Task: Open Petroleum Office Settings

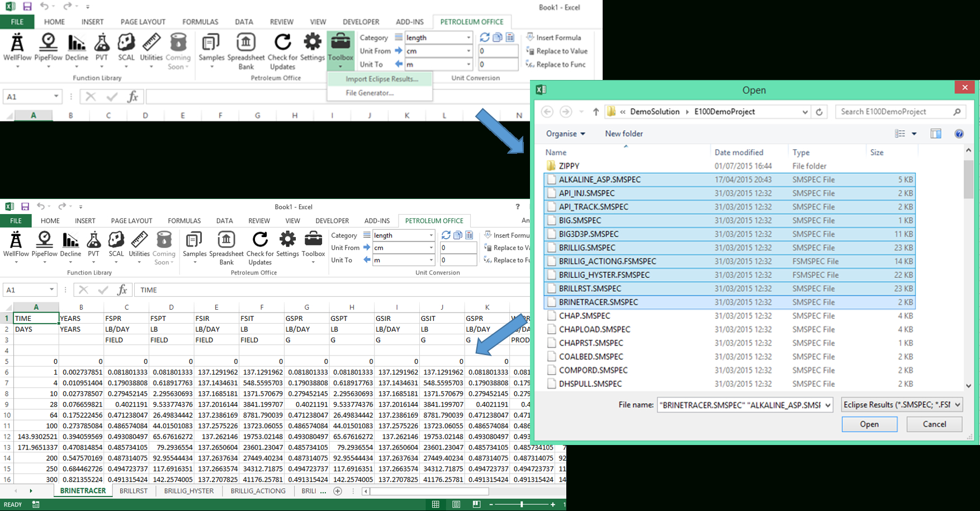Action: click(x=312, y=50)
